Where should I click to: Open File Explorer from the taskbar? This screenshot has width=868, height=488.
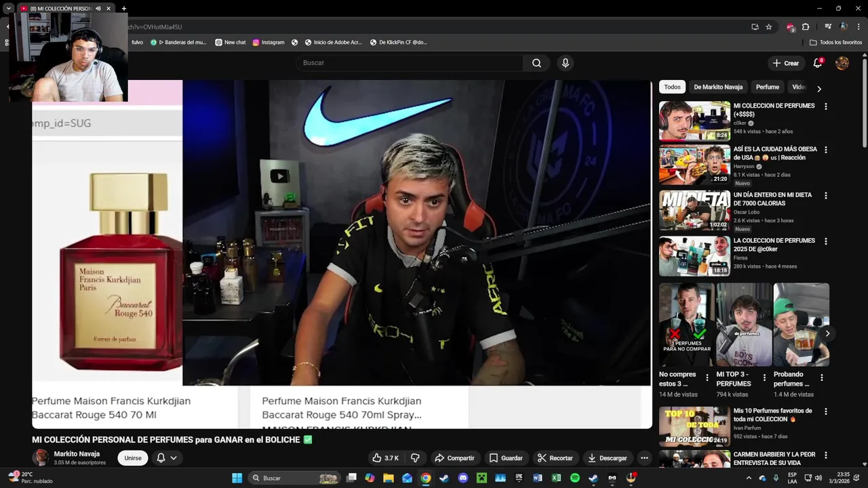[388, 478]
